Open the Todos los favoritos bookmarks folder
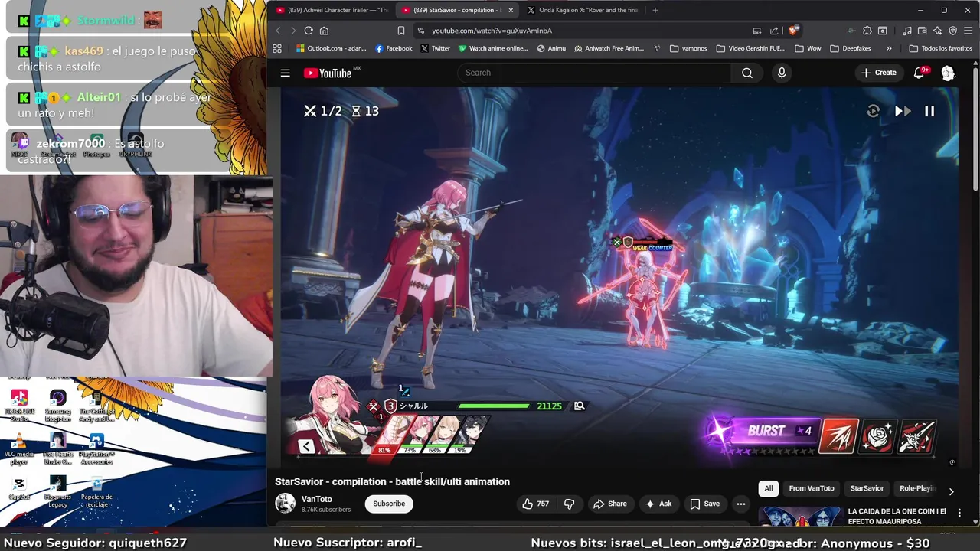The image size is (980, 551). click(x=940, y=48)
